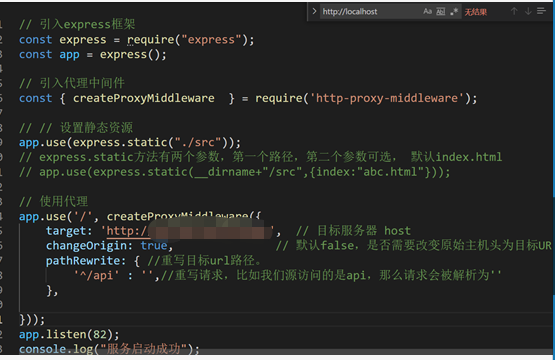This screenshot has height=360, width=555.
Task: Click createProxyMiddleware in the const destructuring
Action: (x=143, y=98)
